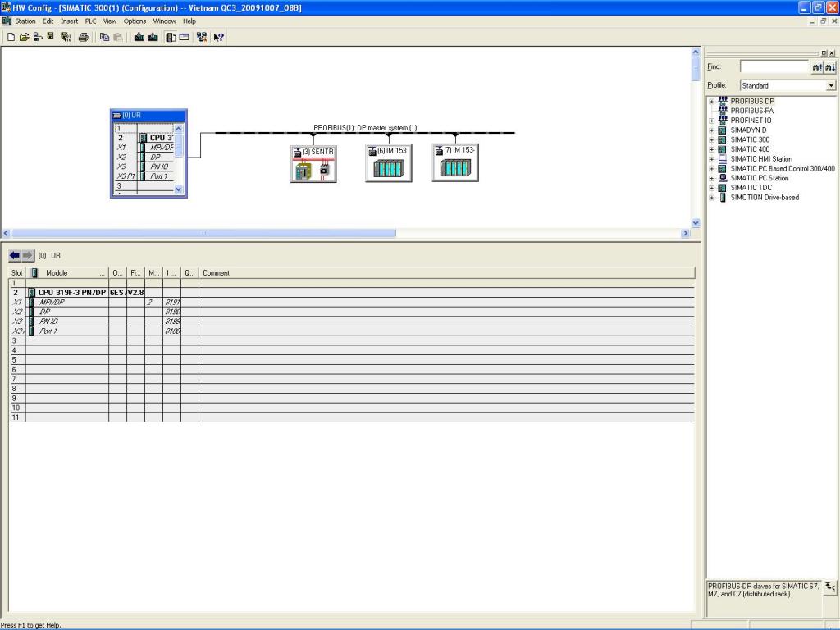The image size is (840, 630).
Task: Click inside the Find input field
Action: click(x=774, y=67)
